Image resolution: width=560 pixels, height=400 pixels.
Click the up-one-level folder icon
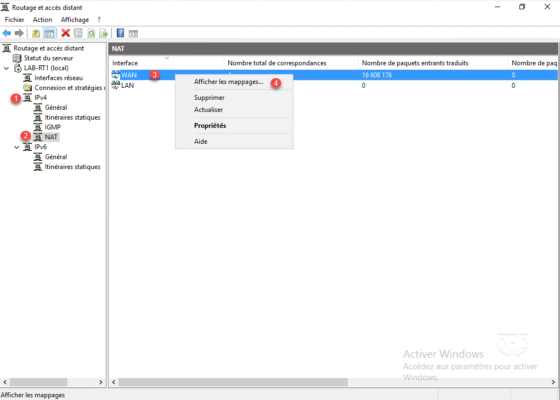click(x=36, y=33)
